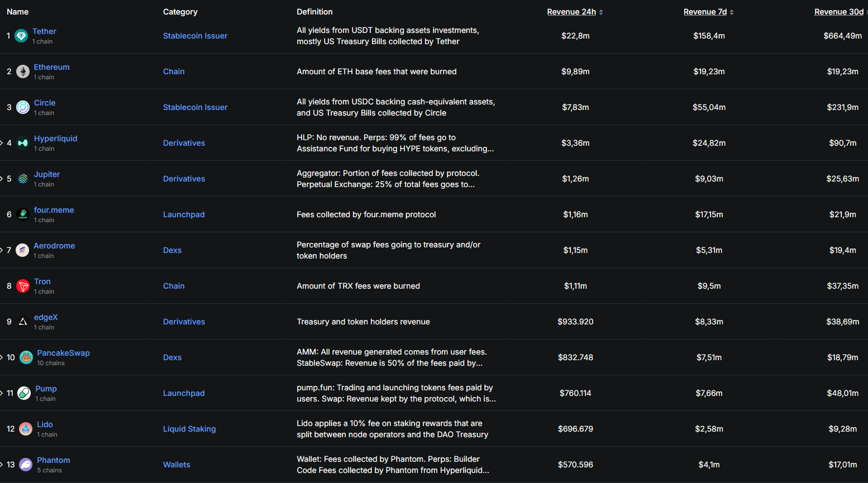The width and height of the screenshot is (868, 483).
Task: Click the Phantom ghost logo icon
Action: click(x=26, y=465)
